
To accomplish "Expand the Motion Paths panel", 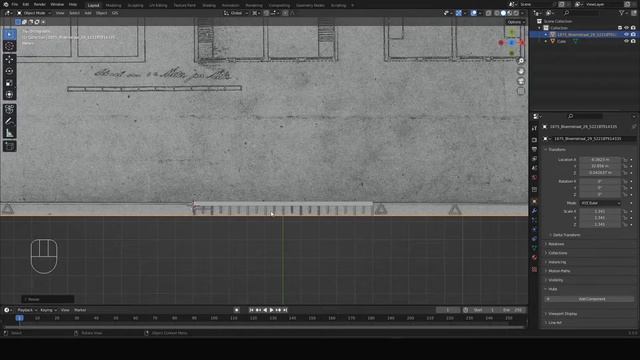I will pos(558,271).
